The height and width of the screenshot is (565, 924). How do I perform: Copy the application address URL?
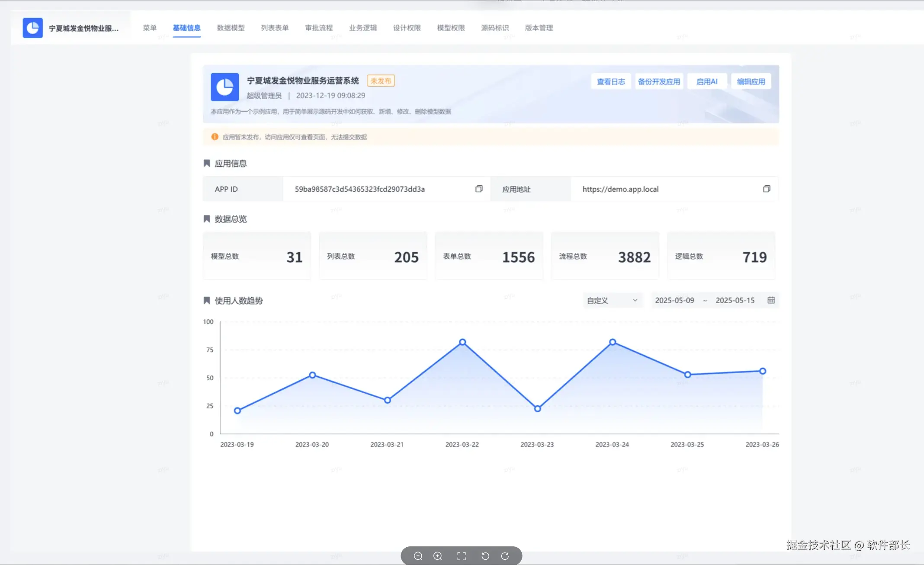click(x=766, y=189)
